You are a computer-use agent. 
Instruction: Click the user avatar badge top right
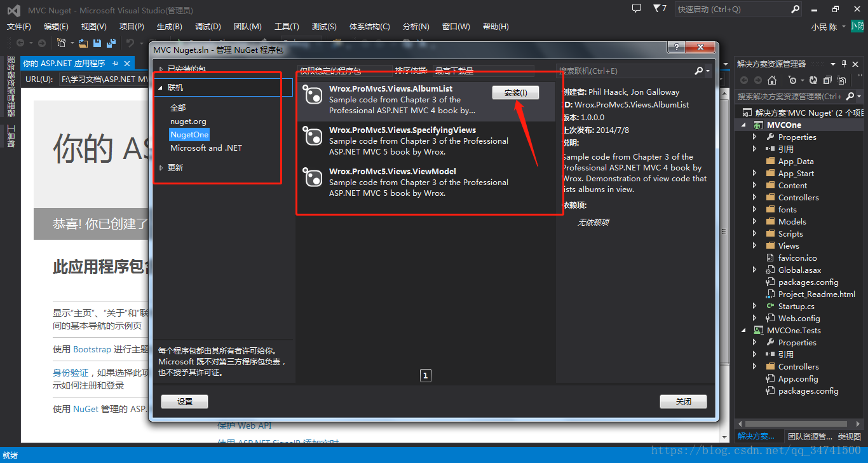pyautogui.click(x=857, y=26)
